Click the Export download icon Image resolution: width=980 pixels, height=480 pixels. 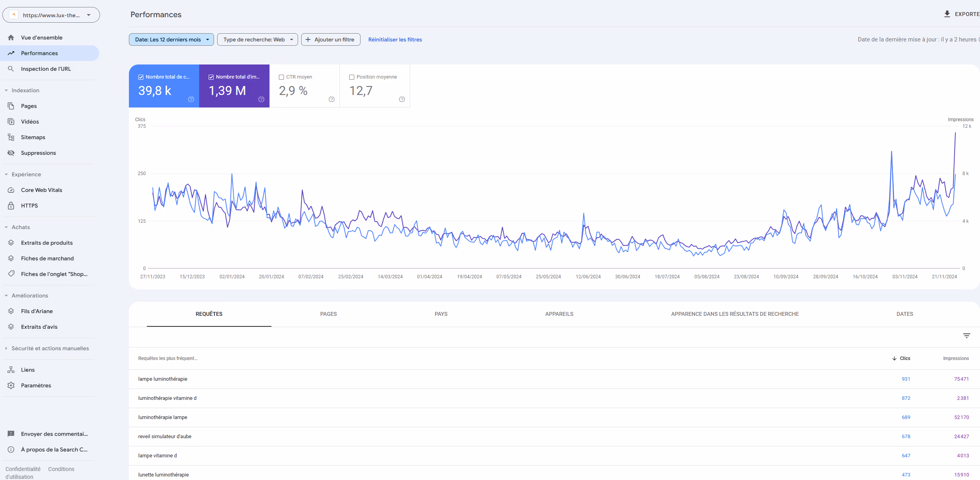click(x=947, y=14)
